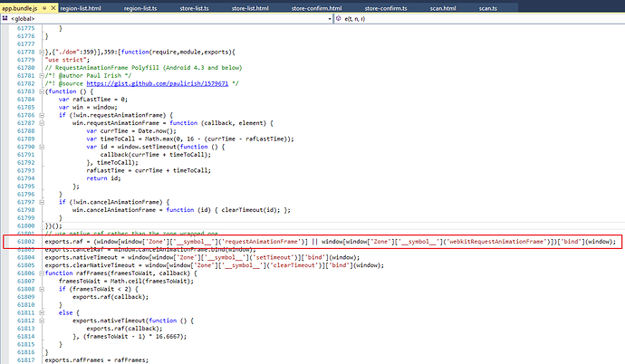Switch to store-list.html tab
The height and width of the screenshot is (364, 625).
(250, 8)
